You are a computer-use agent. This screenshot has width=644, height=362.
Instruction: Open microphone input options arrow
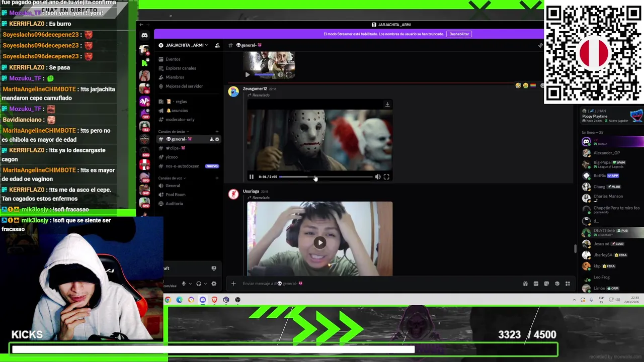click(190, 284)
